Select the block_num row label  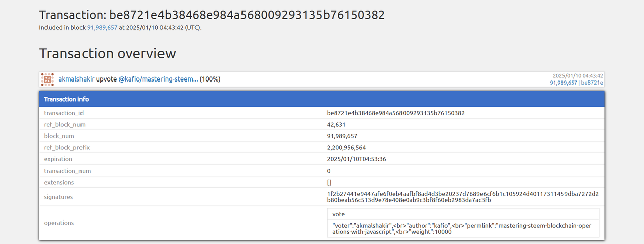[59, 136]
